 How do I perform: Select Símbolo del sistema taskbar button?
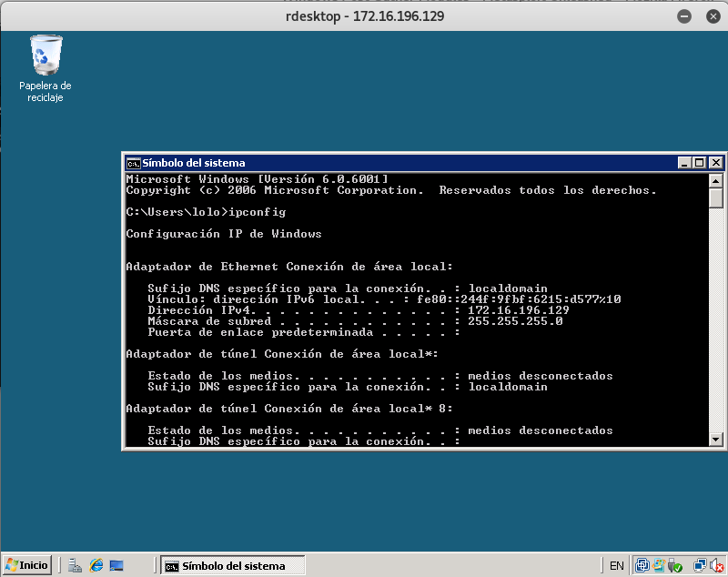[x=233, y=565]
